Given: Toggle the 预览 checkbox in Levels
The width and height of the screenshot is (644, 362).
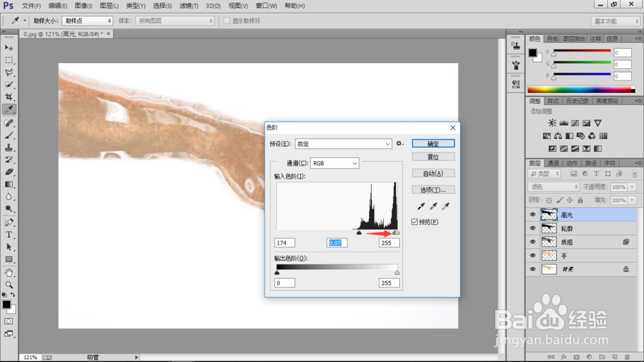Looking at the screenshot, I should tap(415, 222).
